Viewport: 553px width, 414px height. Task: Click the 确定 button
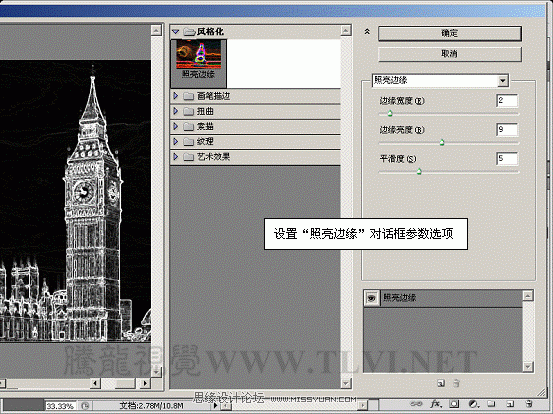pyautogui.click(x=450, y=34)
